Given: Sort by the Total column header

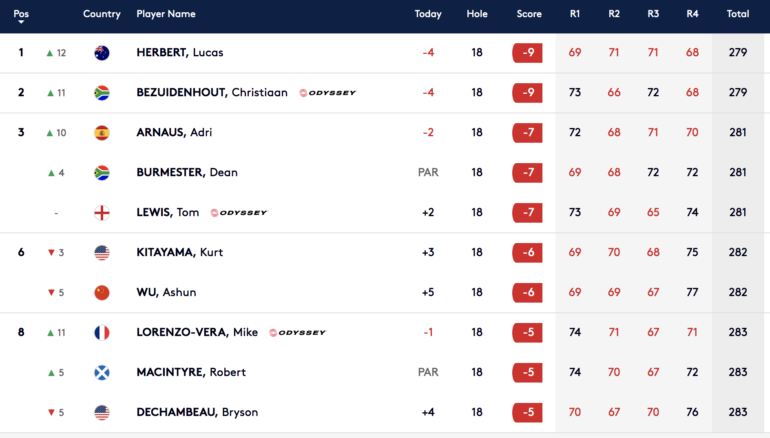Looking at the screenshot, I should pos(738,14).
